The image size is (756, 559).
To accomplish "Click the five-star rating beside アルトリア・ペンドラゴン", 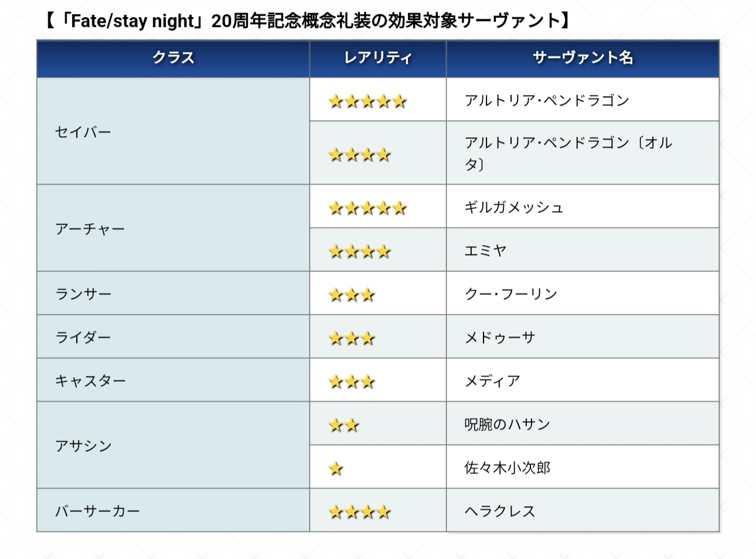I will [367, 101].
